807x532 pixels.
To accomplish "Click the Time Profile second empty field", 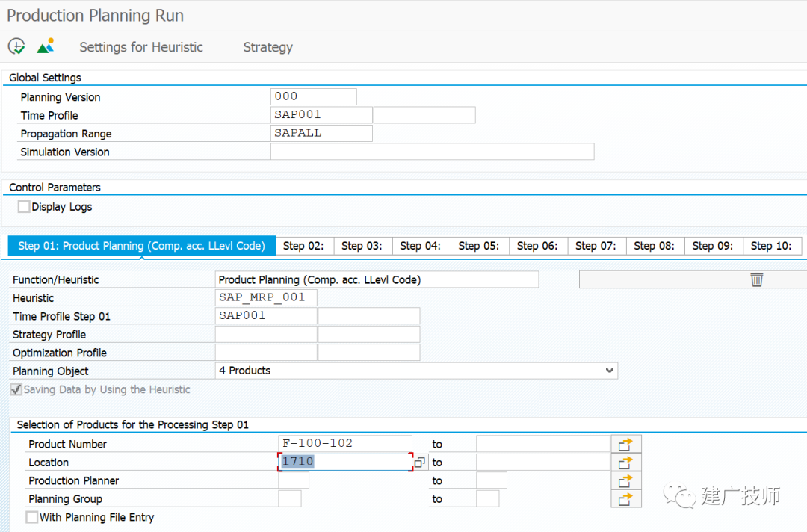I will click(424, 114).
